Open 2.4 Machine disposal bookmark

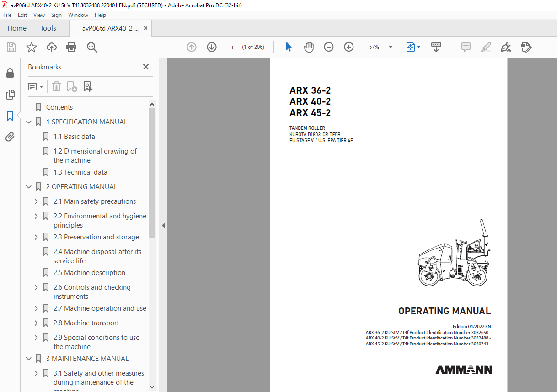click(97, 256)
